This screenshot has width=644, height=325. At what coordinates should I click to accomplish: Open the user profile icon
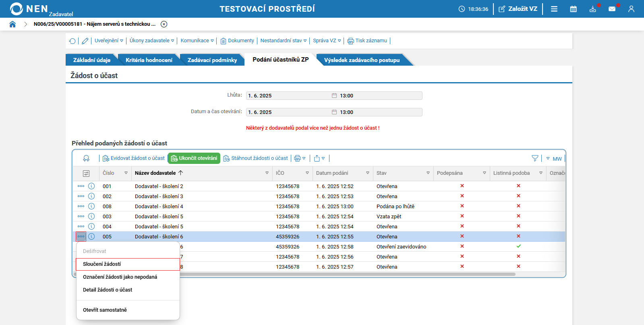(x=631, y=9)
